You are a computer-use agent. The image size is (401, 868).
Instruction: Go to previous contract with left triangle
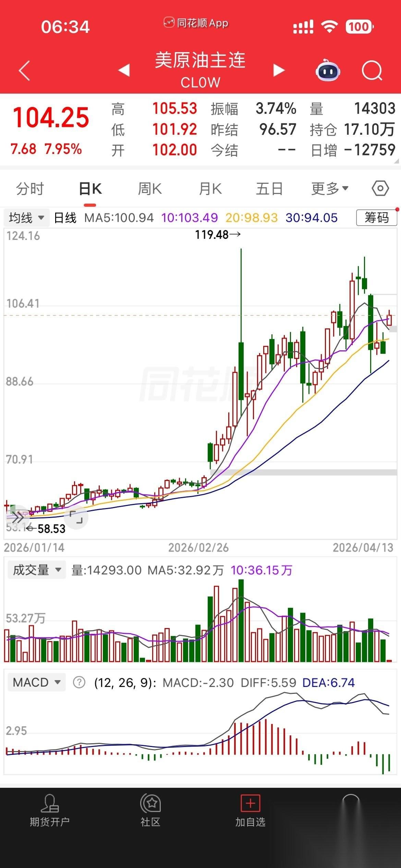tap(124, 70)
